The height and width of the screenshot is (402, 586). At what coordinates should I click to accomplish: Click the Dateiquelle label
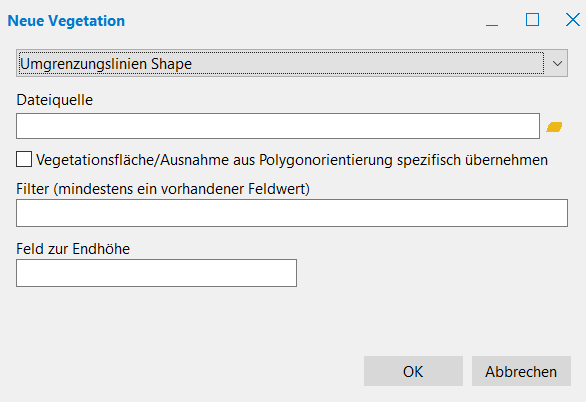click(55, 100)
